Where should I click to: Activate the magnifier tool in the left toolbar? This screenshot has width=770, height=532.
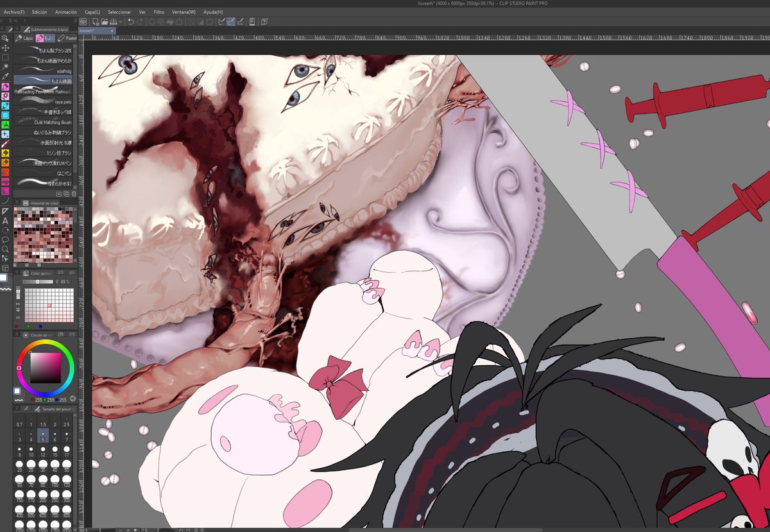[5, 248]
